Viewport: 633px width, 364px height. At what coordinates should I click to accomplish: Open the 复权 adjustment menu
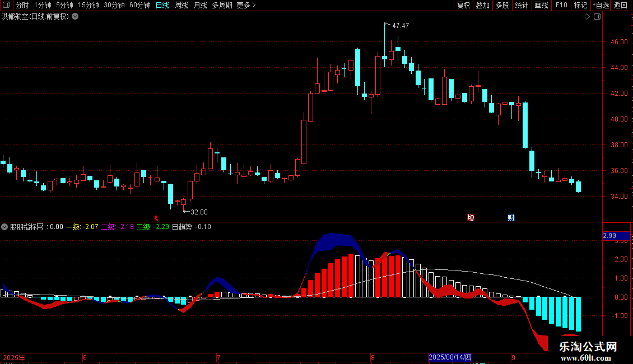coord(463,5)
